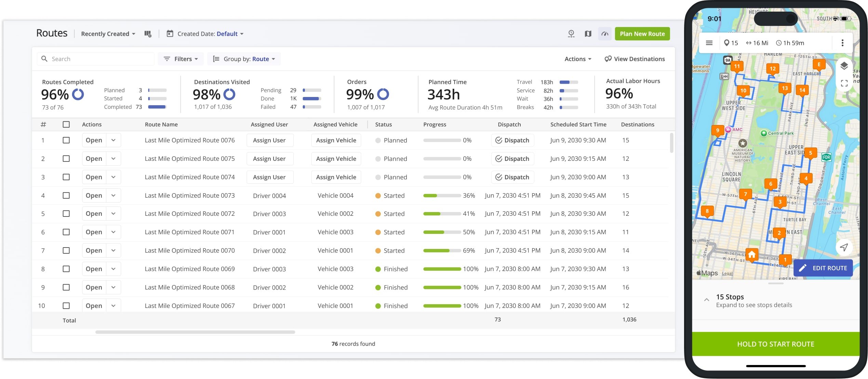Click the map layers icon on phone
Viewport: 868px width, 379px height.
(x=844, y=66)
